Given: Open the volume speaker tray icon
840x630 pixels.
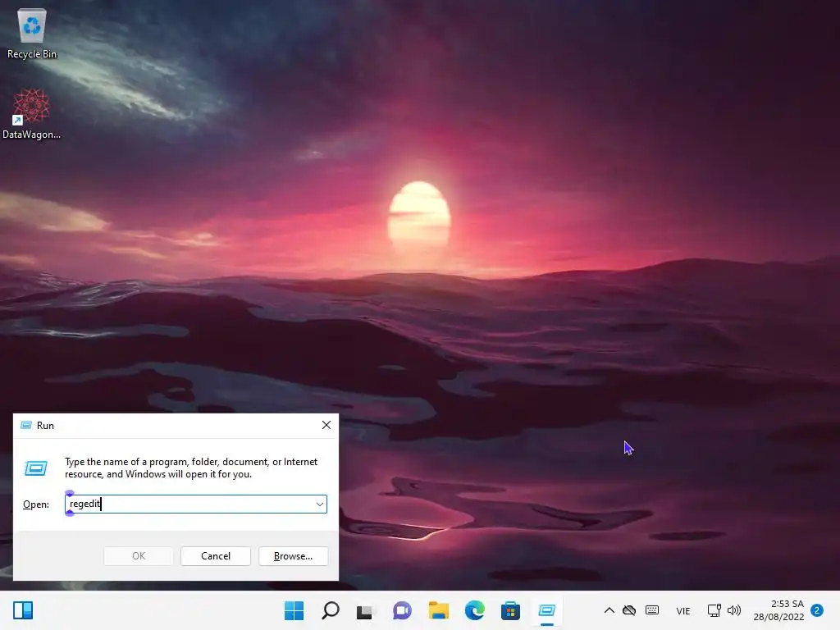Looking at the screenshot, I should pos(734,610).
